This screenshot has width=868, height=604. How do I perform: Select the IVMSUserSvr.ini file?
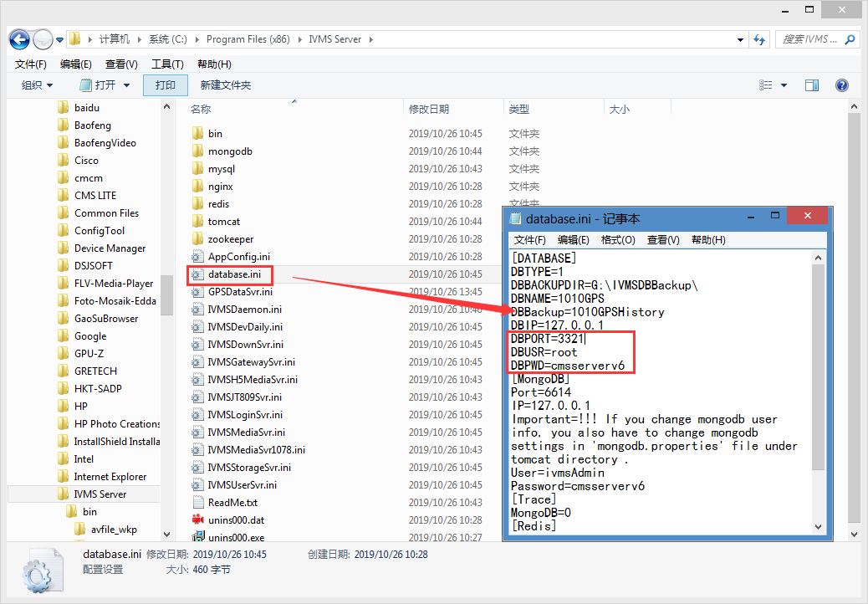[x=242, y=485]
